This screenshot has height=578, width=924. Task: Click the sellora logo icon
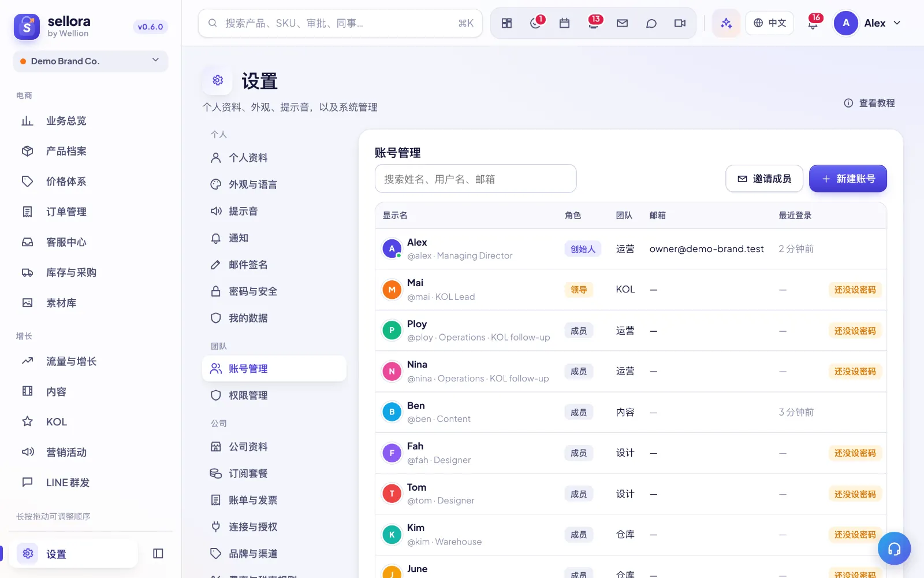click(x=27, y=27)
